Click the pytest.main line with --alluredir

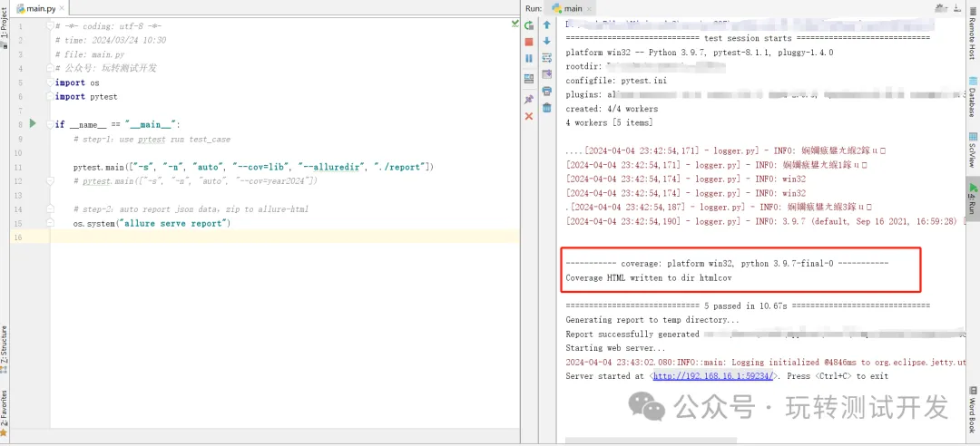[x=253, y=167]
